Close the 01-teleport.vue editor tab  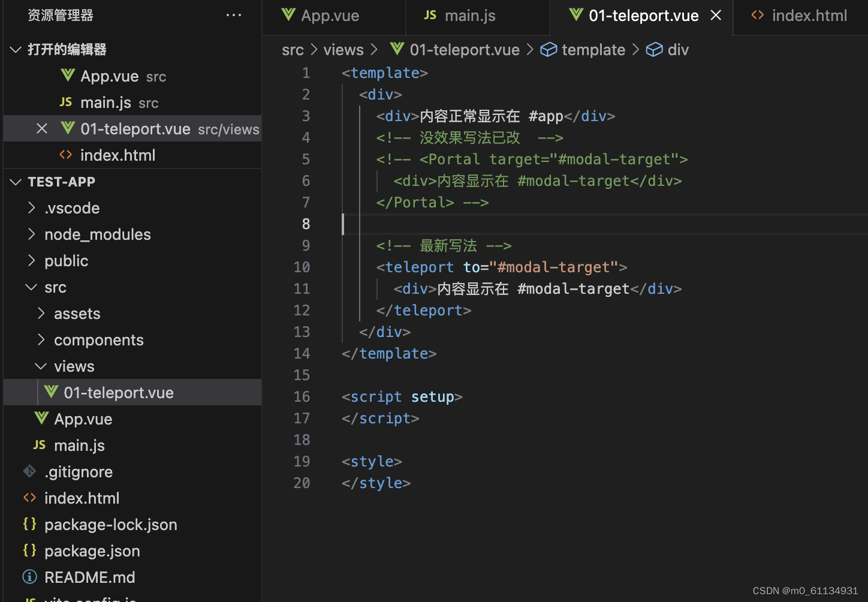(716, 16)
